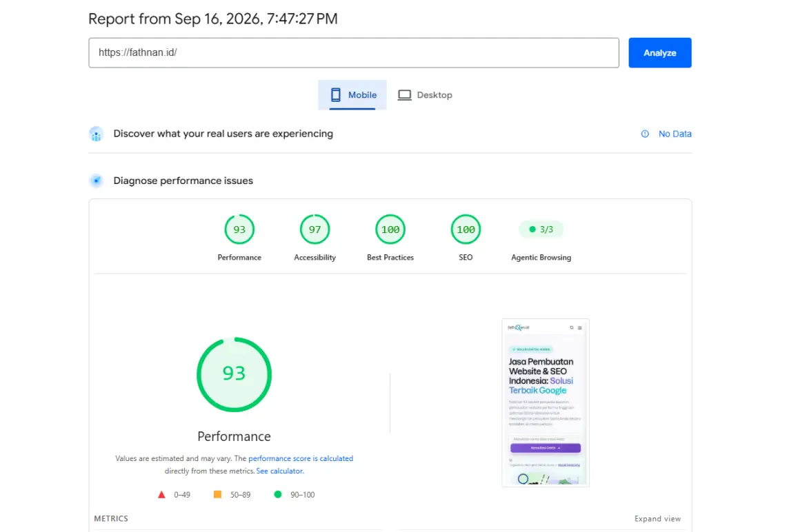Switch to the Mobile tab

tap(352, 94)
